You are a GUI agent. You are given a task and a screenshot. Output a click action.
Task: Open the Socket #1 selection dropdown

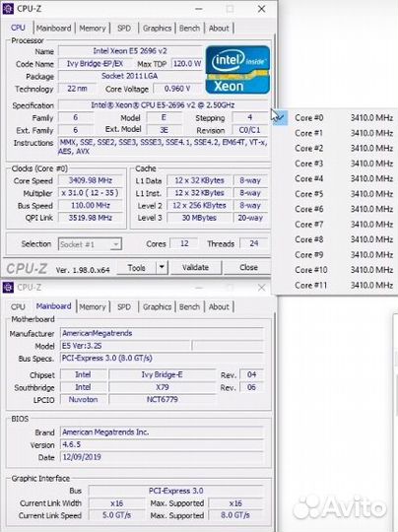[90, 244]
